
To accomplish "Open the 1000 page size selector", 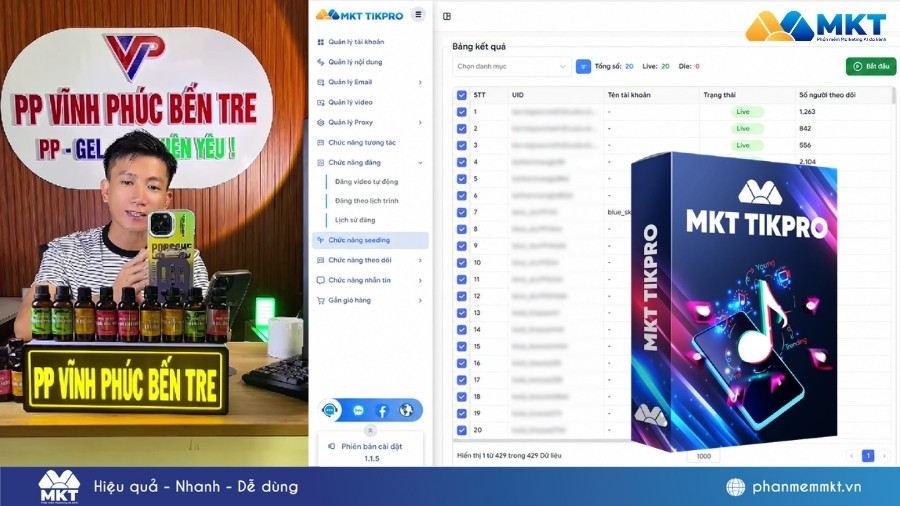I will tap(704, 456).
